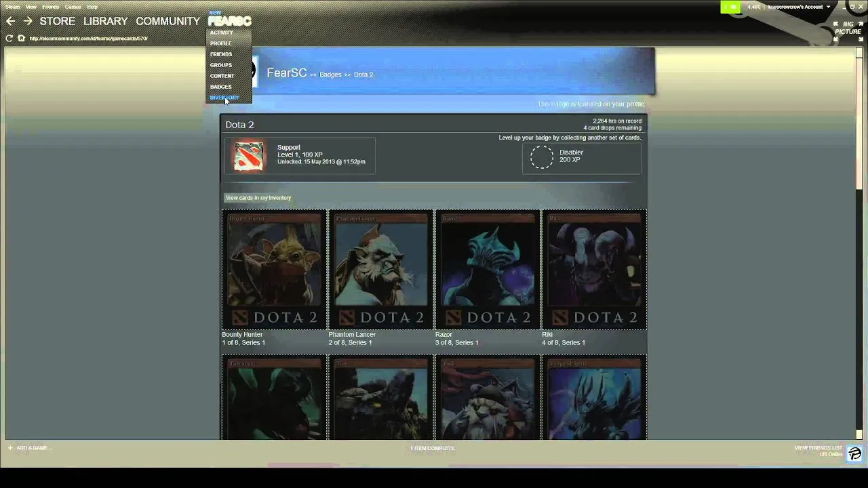Select Badges in the dropdown menu

click(221, 87)
